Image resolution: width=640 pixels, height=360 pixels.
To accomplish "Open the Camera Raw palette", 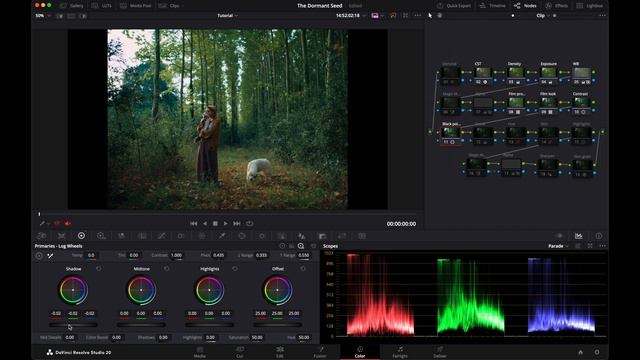I will pyautogui.click(x=42, y=236).
